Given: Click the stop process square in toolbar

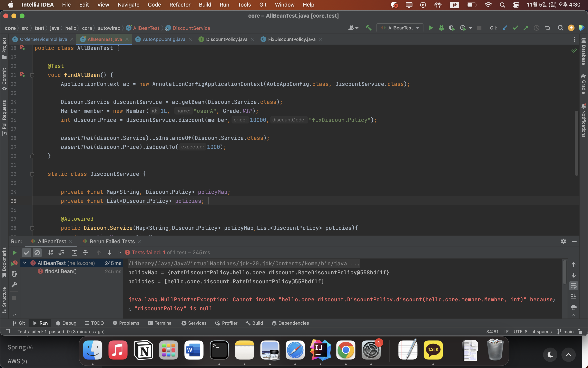Looking at the screenshot, I should pos(479,28).
